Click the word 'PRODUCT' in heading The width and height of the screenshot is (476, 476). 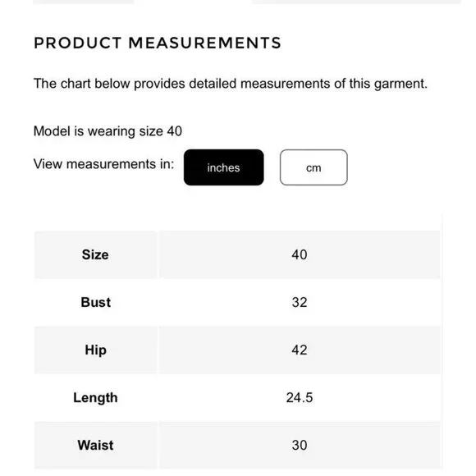tap(78, 43)
